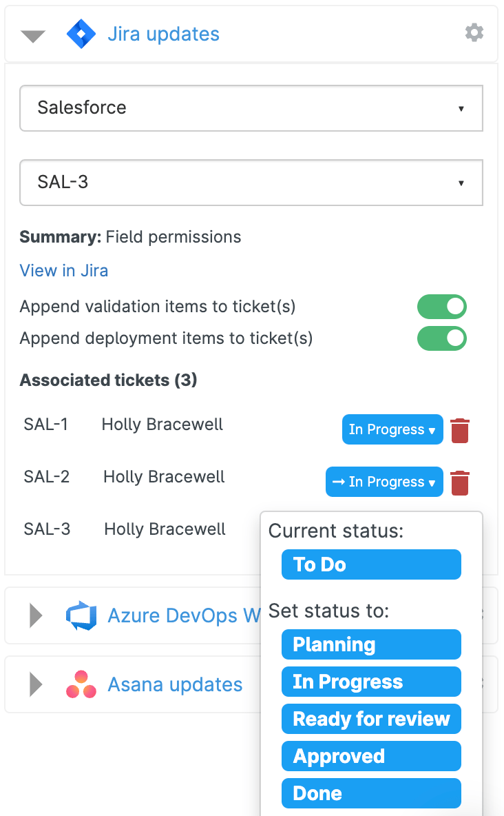This screenshot has width=504, height=816.
Task: Open the View in Jira link
Action: click(64, 271)
